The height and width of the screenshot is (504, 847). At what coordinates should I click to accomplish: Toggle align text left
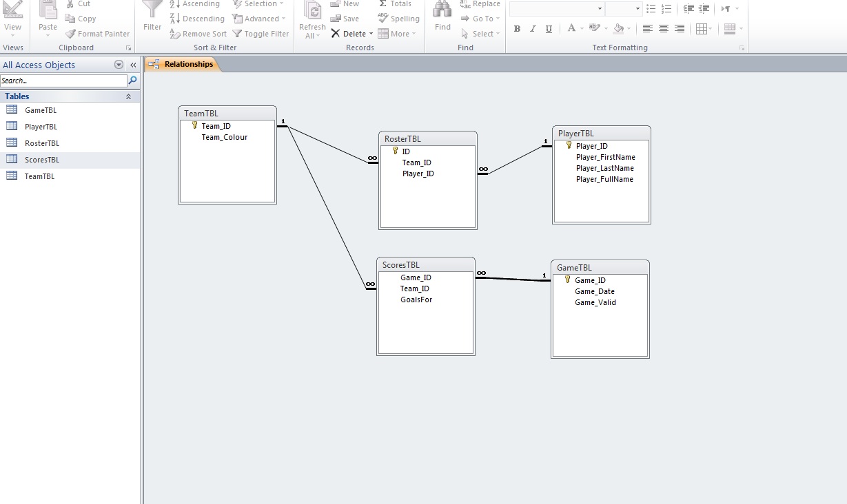[647, 29]
